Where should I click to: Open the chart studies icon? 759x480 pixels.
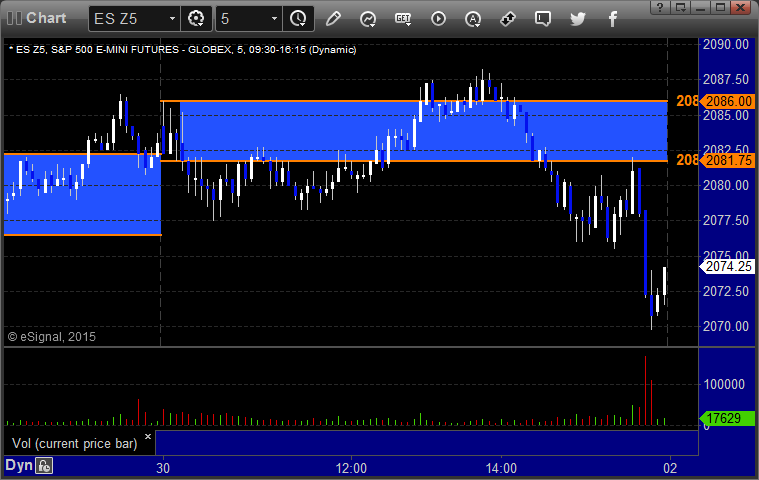click(x=368, y=19)
